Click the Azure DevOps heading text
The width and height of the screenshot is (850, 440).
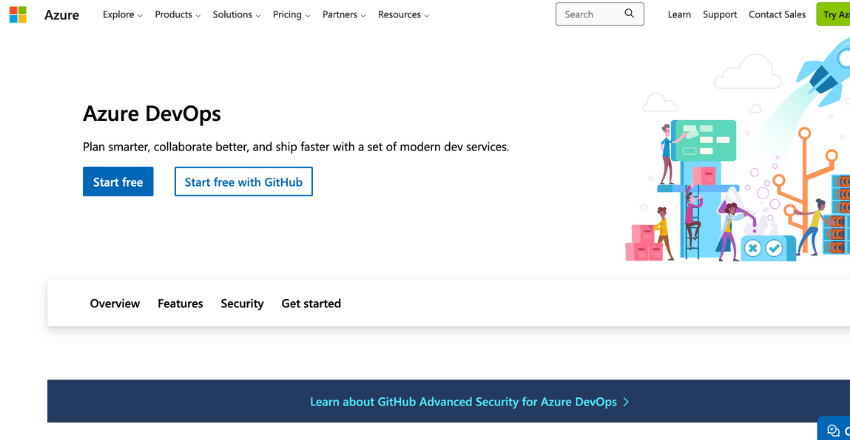(x=152, y=114)
